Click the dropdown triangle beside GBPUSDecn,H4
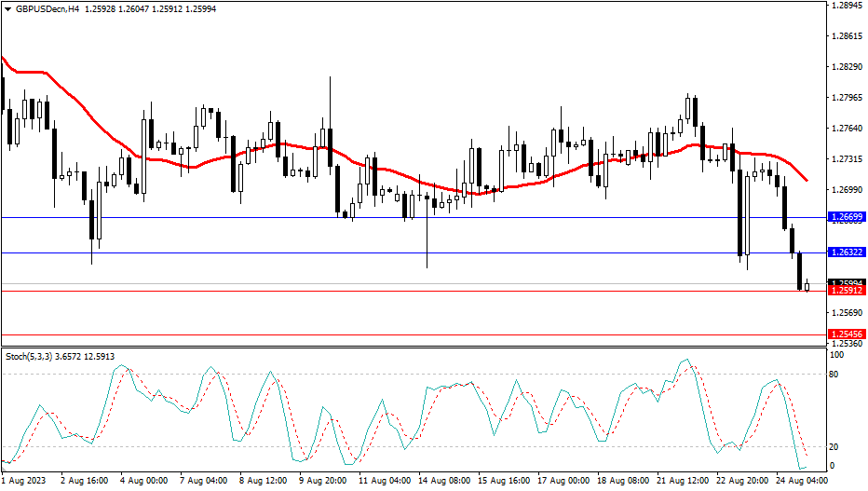 point(8,8)
